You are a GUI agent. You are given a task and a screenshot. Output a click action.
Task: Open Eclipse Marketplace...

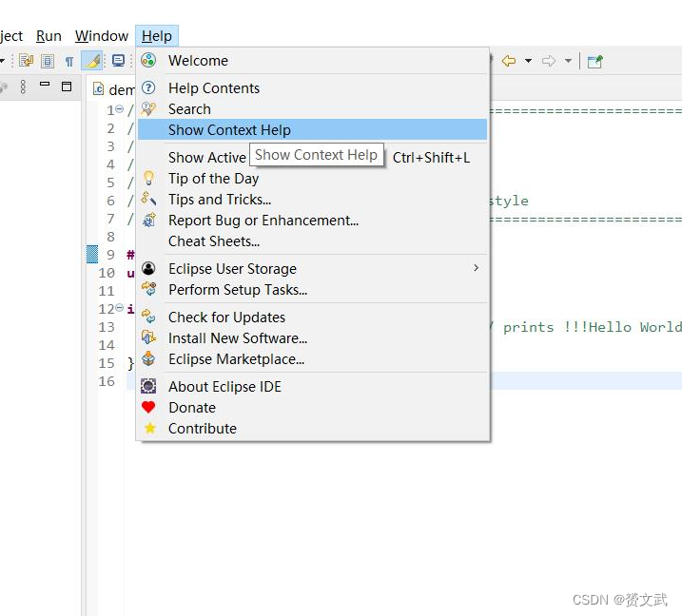click(x=312, y=359)
